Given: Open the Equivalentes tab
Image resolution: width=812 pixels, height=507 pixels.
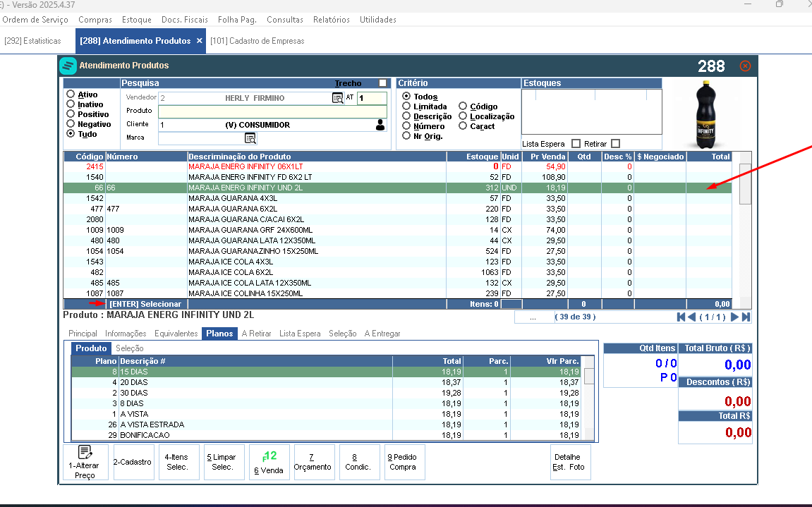Looking at the screenshot, I should pos(176,334).
